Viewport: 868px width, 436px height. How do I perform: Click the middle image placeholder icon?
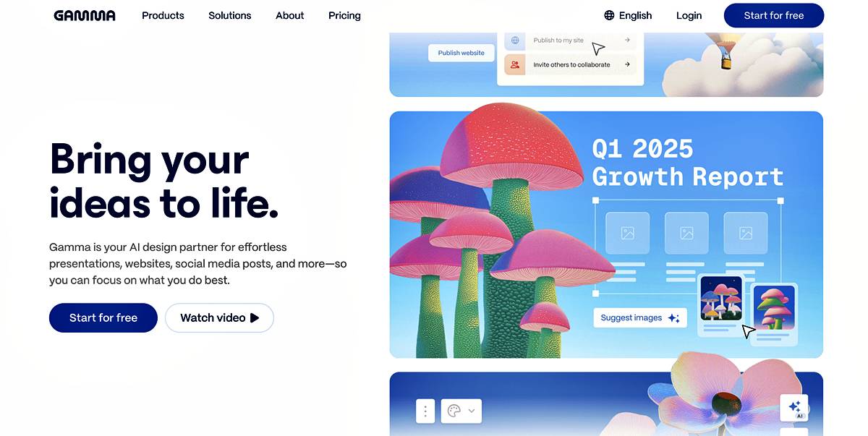tap(686, 233)
